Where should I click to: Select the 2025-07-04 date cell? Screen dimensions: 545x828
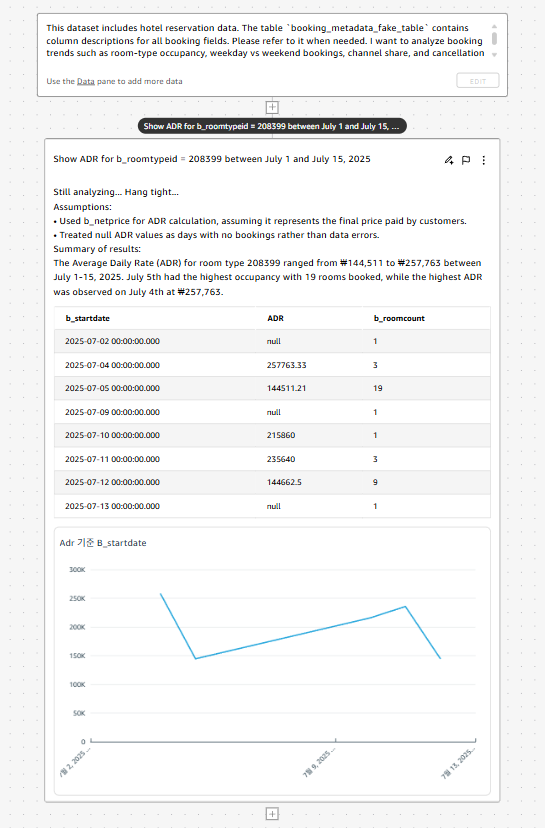pos(112,365)
